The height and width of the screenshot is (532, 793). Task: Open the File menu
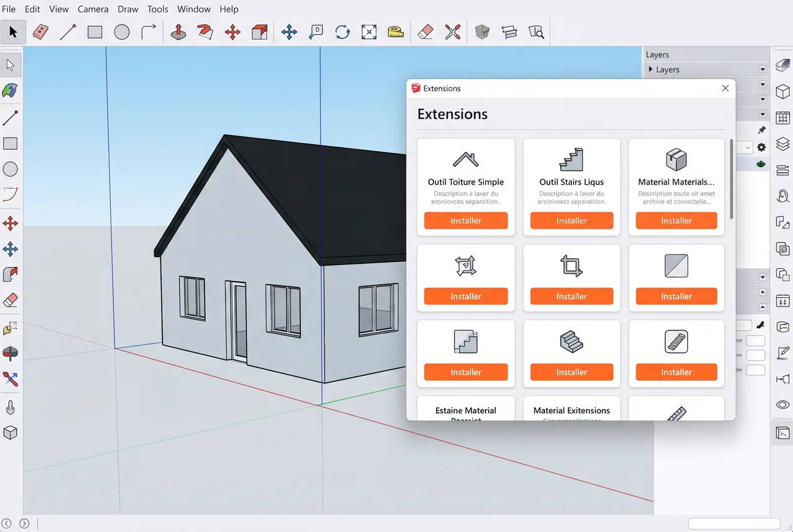click(x=9, y=9)
